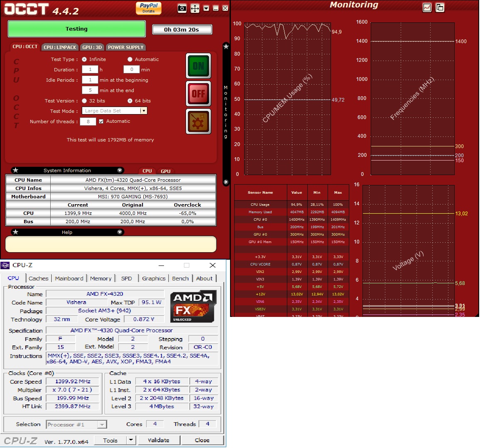Toggle Automatic number of threads checkbox
Screen dimensions: 480x448
(101, 122)
